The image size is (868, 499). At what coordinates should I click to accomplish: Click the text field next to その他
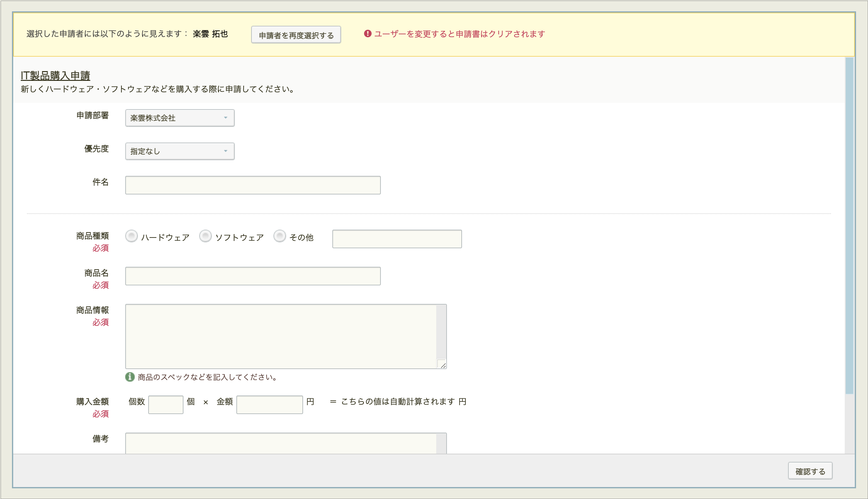397,239
